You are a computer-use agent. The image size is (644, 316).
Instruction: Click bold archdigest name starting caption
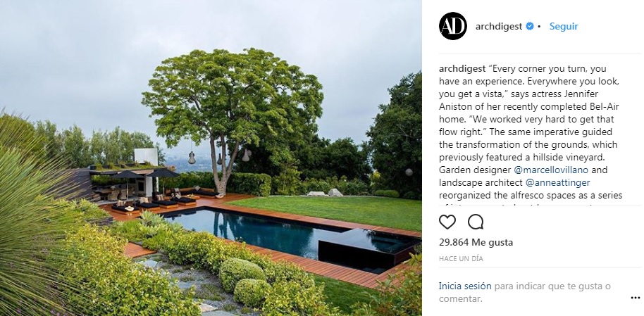tap(462, 68)
